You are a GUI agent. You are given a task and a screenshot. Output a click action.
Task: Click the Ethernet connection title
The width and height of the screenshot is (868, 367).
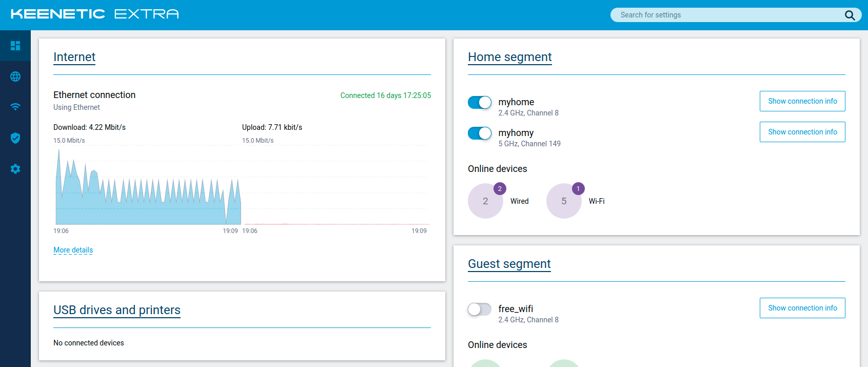94,95
